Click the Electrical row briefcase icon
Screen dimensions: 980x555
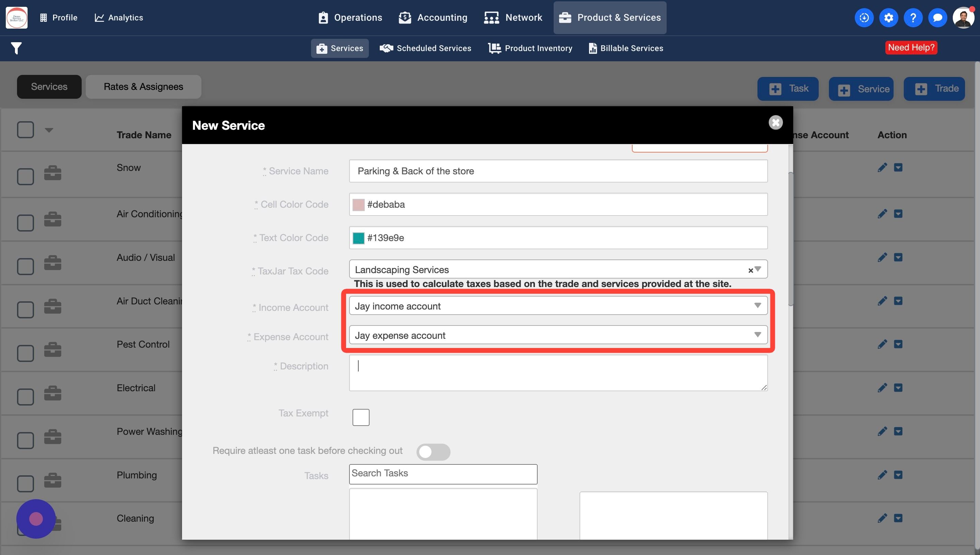52,393
